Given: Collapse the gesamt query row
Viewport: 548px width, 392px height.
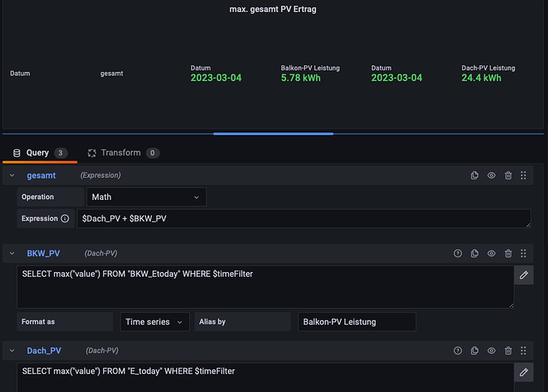Looking at the screenshot, I should point(12,175).
